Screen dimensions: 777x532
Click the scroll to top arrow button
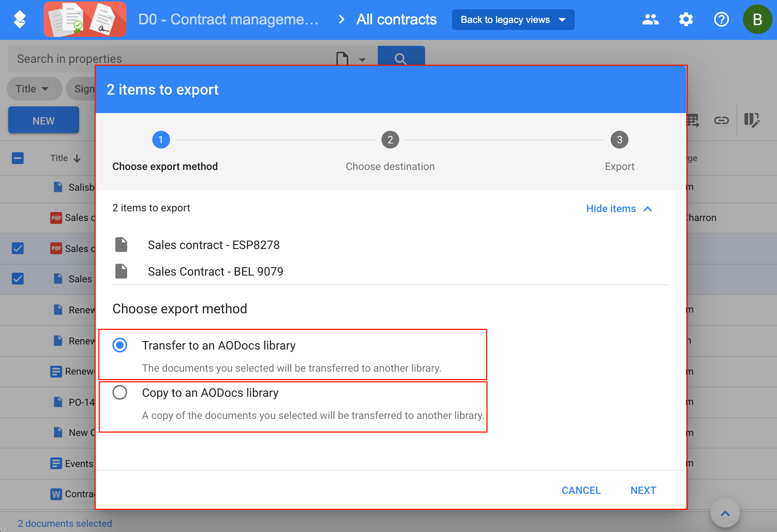(x=725, y=514)
